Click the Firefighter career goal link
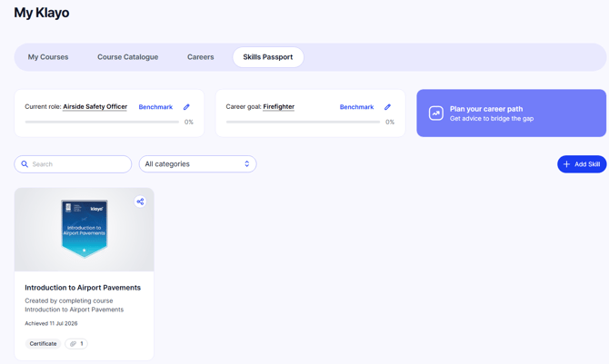Image resolution: width=609 pixels, height=364 pixels. click(278, 107)
